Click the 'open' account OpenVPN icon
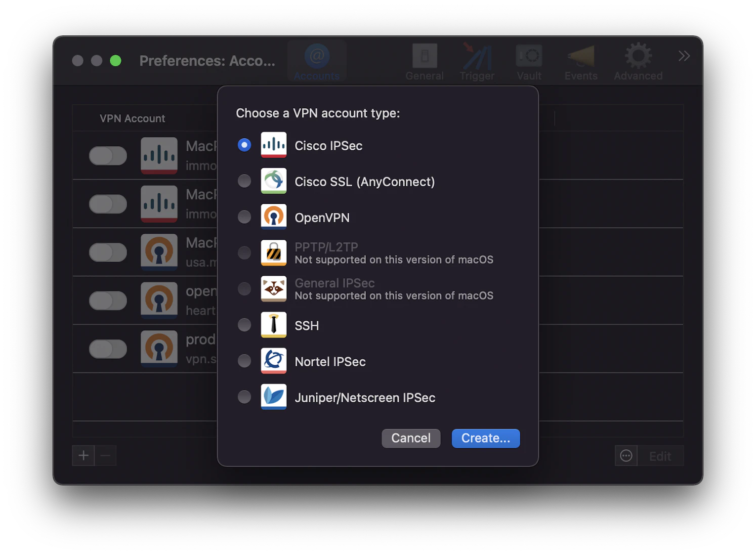This screenshot has width=756, height=555. pos(159,301)
